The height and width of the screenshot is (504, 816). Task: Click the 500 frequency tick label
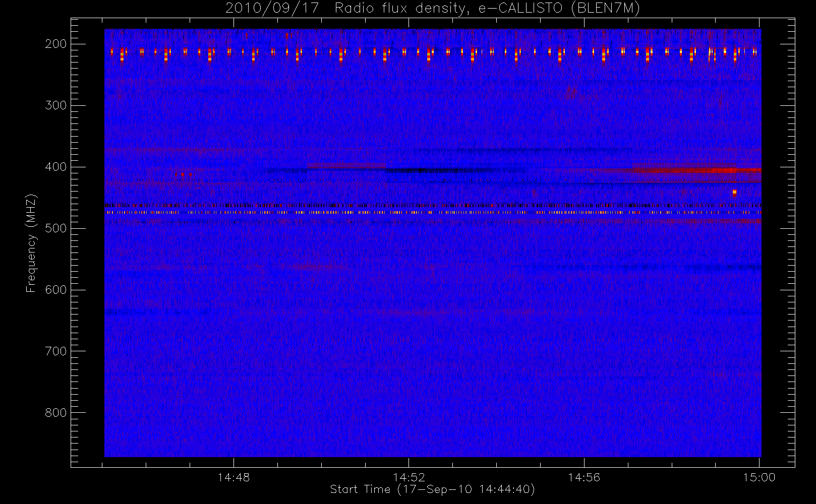[x=55, y=228]
